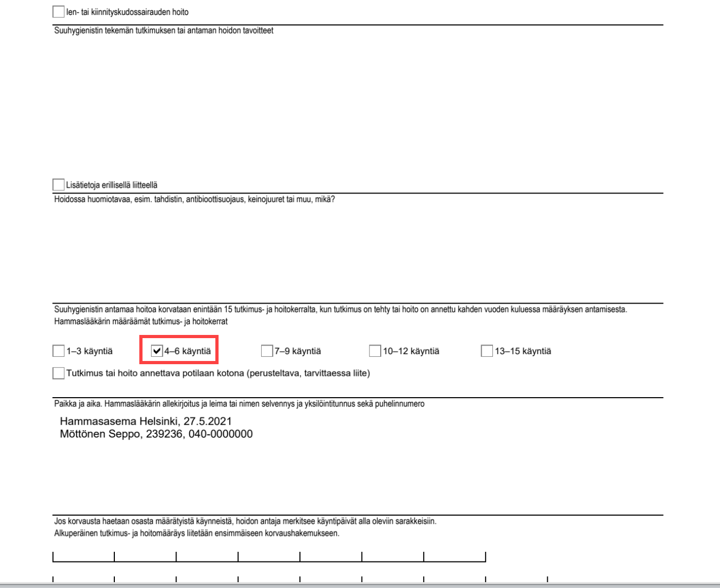Tick 'Tutkimus tai hoito annettava potilaan kotona' checkbox

(58, 373)
